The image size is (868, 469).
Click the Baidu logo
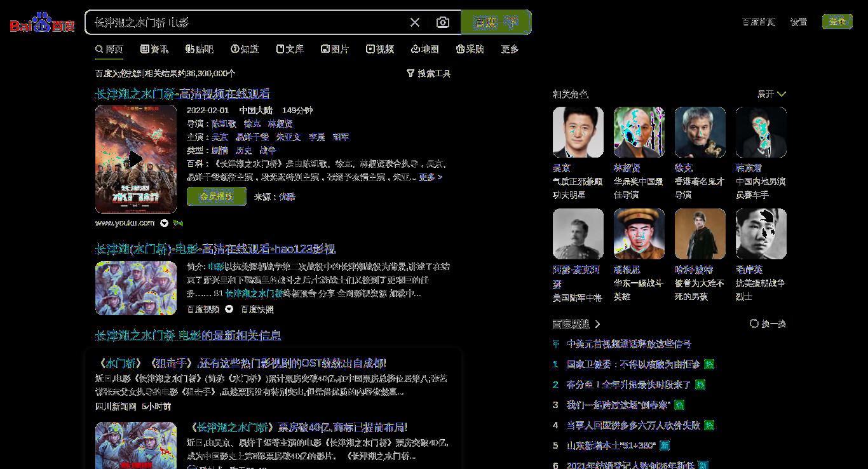point(42,23)
